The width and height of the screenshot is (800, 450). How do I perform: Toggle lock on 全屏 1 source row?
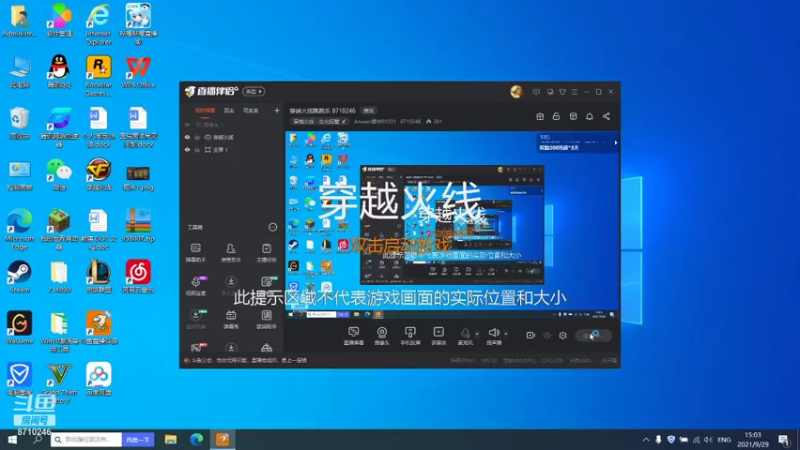pos(197,149)
